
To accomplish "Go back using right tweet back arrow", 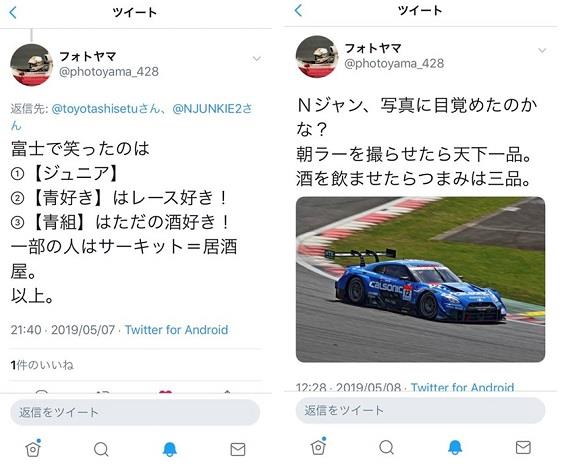I will 298,11.
